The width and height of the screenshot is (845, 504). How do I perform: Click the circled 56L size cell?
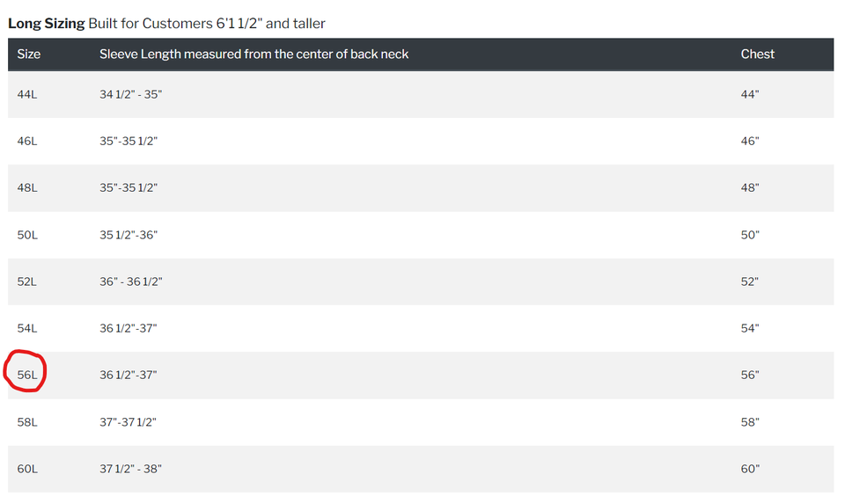coord(27,375)
